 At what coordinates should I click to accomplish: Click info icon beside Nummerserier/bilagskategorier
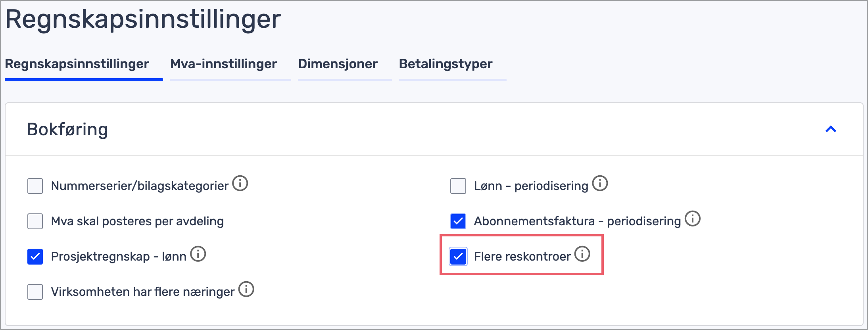pos(240,184)
